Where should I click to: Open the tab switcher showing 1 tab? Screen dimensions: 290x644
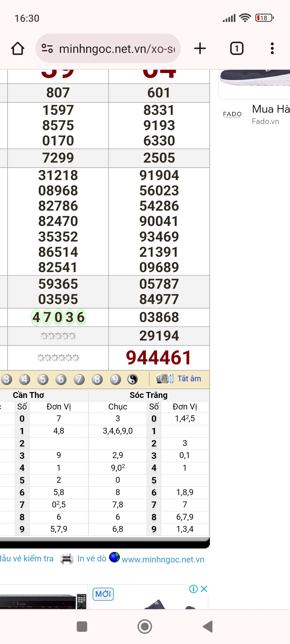pos(237,49)
